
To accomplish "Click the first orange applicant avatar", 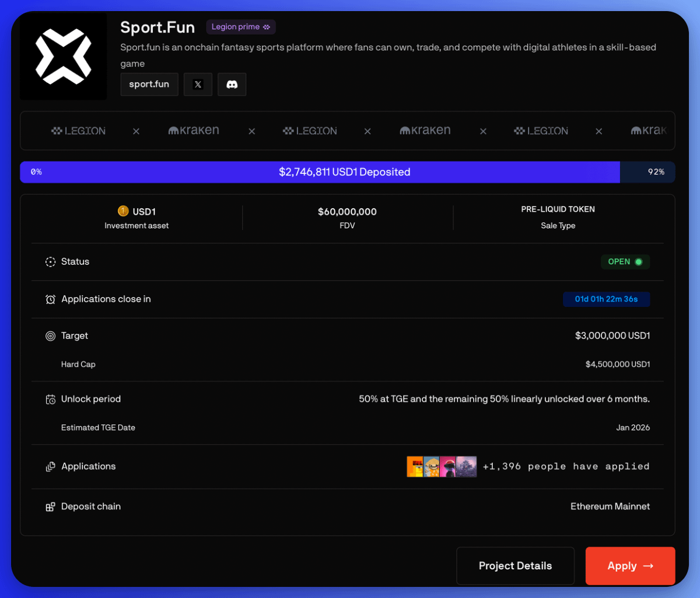I will click(415, 467).
